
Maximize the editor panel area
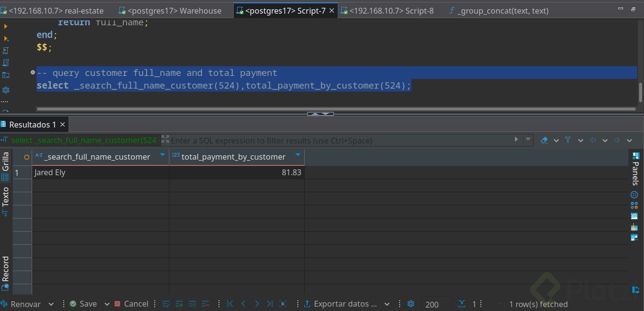point(633,9)
